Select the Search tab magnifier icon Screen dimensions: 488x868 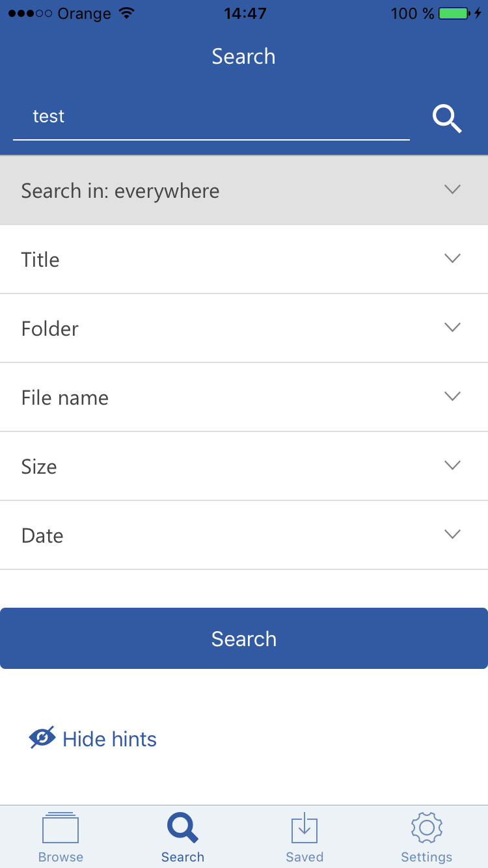pyautogui.click(x=183, y=828)
